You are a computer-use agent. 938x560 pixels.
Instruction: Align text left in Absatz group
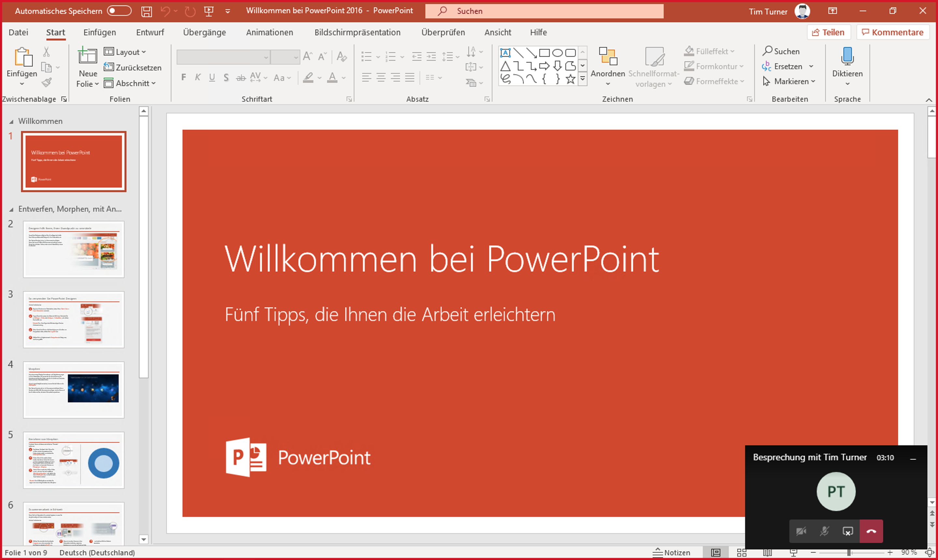click(366, 78)
